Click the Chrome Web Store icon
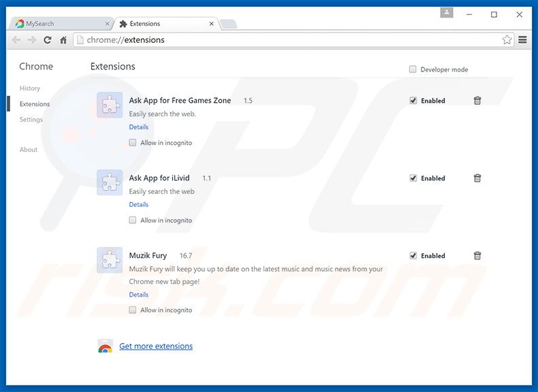 [x=105, y=346]
